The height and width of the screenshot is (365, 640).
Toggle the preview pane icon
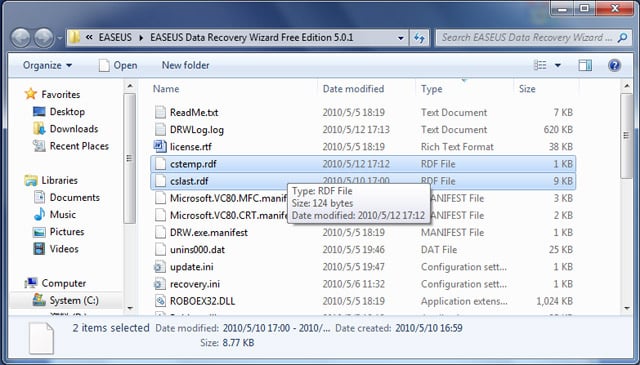click(x=585, y=65)
